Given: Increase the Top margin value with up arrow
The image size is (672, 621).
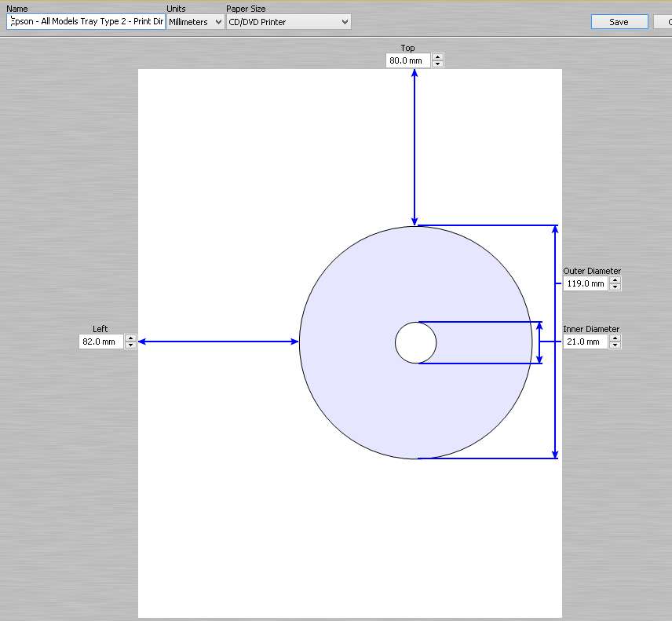Looking at the screenshot, I should 437,57.
